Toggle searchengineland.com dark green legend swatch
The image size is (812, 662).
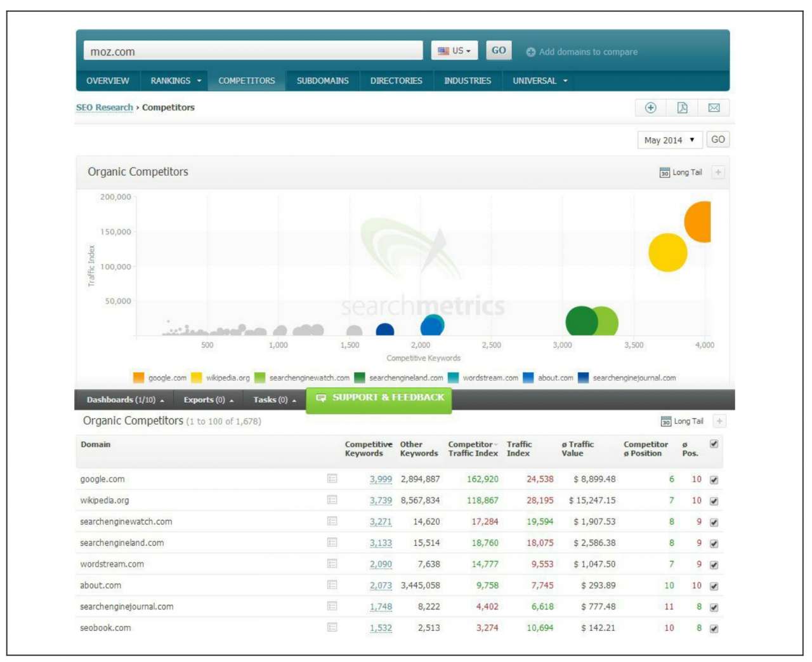click(360, 378)
